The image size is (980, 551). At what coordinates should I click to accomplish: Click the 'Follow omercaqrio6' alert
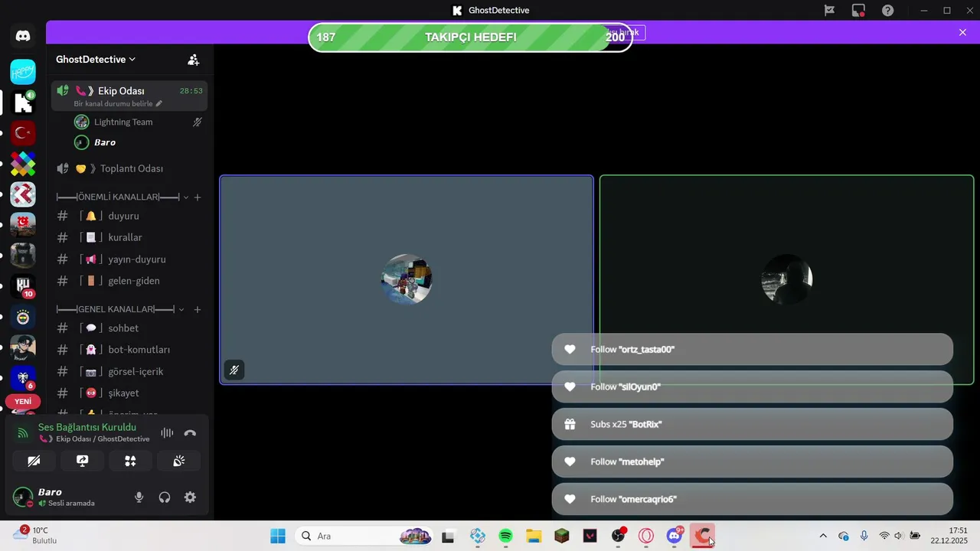[x=752, y=499]
